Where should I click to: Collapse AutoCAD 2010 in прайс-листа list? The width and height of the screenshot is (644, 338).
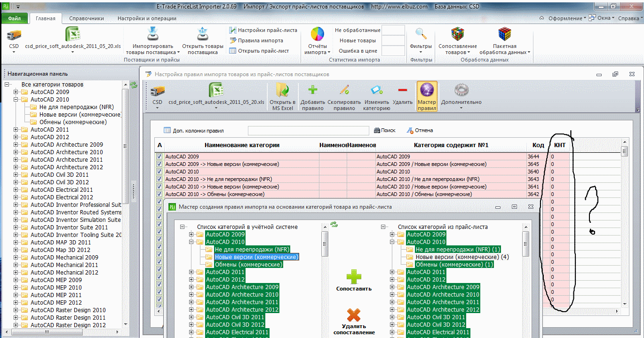(392, 242)
